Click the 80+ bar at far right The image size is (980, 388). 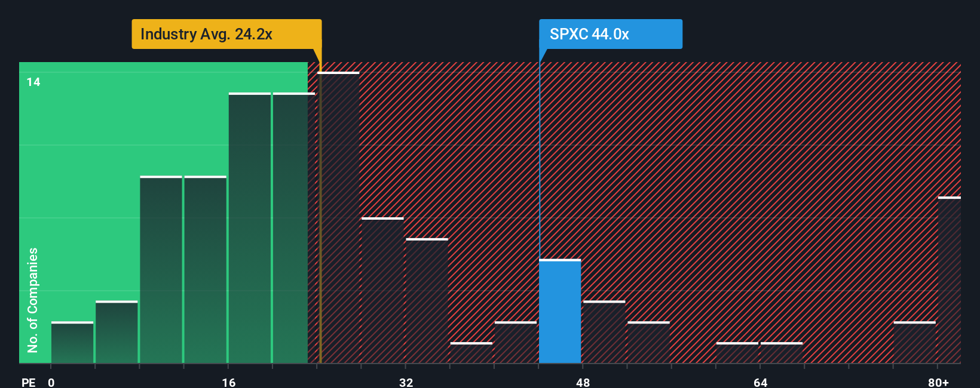950,279
